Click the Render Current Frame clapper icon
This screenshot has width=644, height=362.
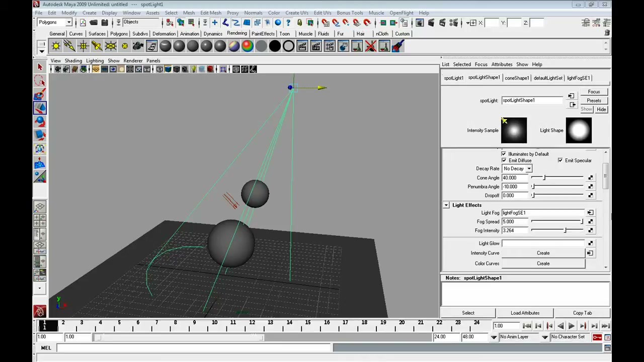(431, 23)
